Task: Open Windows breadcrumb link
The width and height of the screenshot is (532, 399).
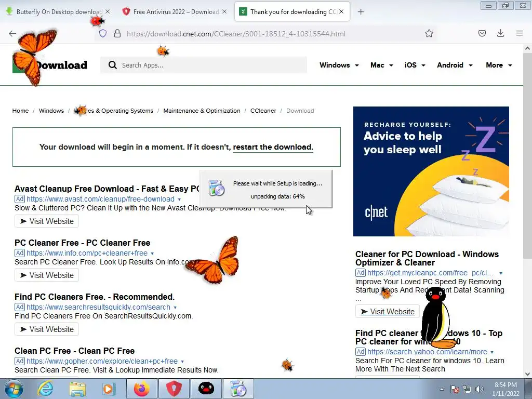Action: (51, 111)
